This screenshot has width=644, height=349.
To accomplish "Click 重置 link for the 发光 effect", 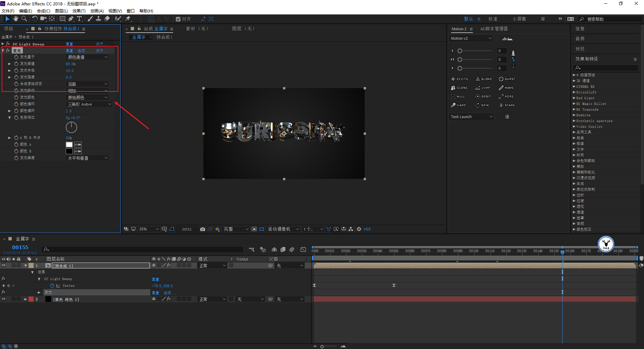I will (69, 51).
